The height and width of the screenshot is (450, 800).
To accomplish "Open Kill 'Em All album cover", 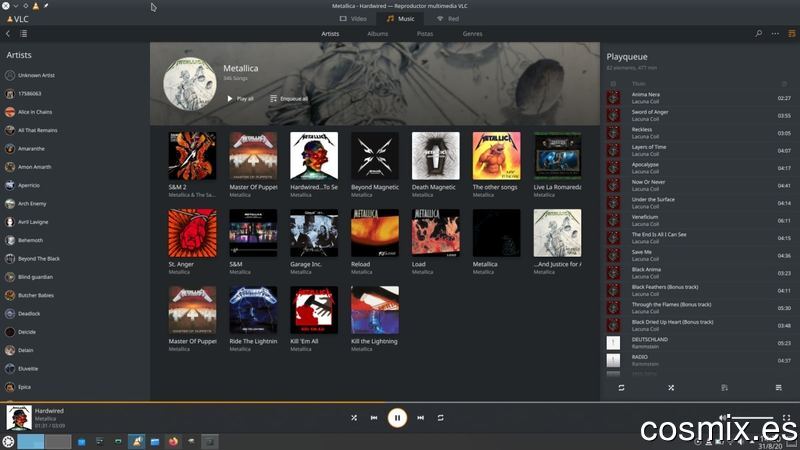I will [314, 310].
